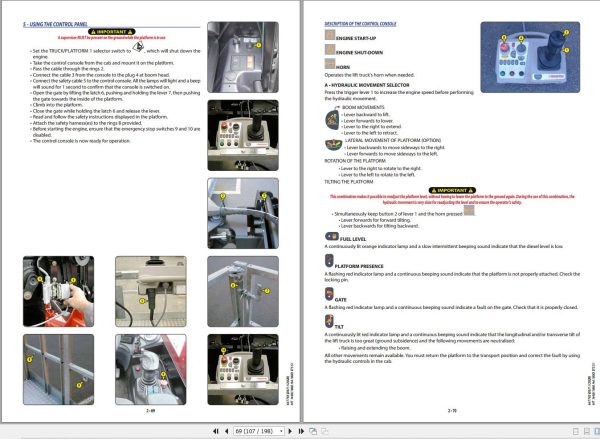Go to the first page button
Image resolution: width=600 pixels, height=439 pixels.
pyautogui.click(x=216, y=431)
